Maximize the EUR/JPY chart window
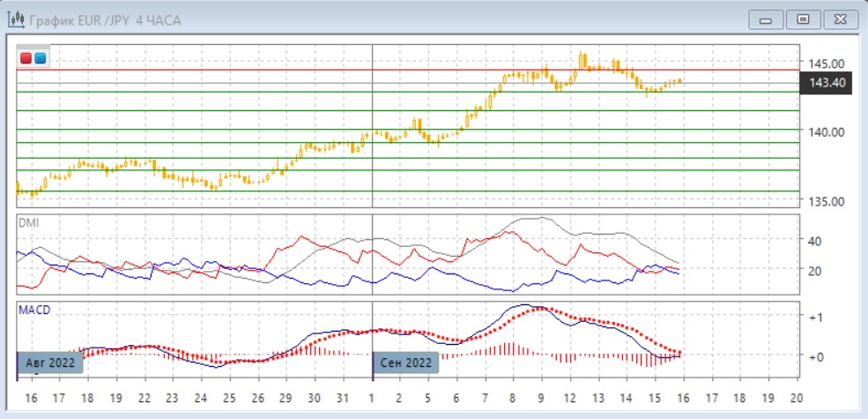The width and height of the screenshot is (868, 419). click(803, 19)
